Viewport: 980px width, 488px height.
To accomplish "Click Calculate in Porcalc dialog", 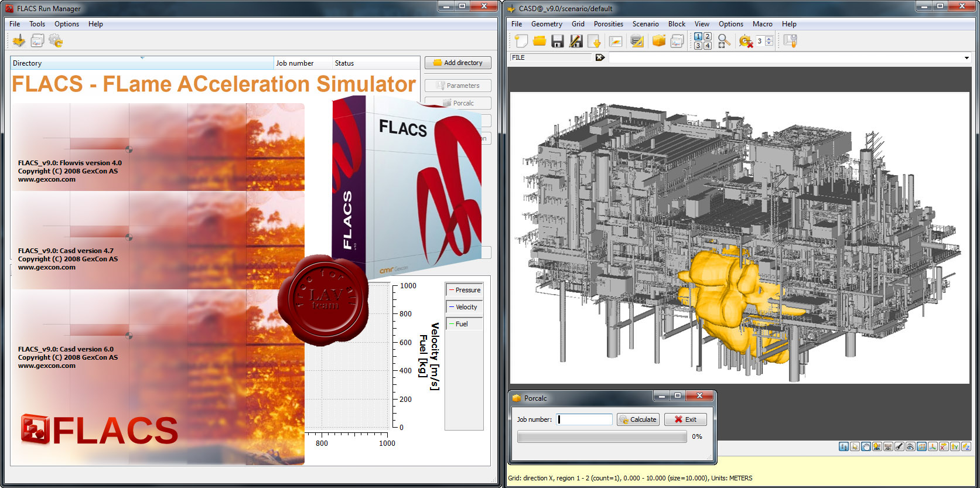I will (x=638, y=419).
